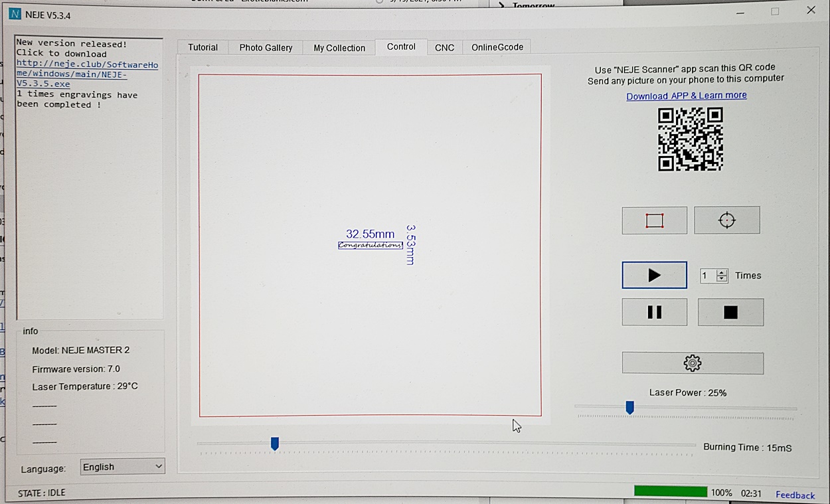
Task: Increase the engraving Times count
Action: [x=722, y=272]
